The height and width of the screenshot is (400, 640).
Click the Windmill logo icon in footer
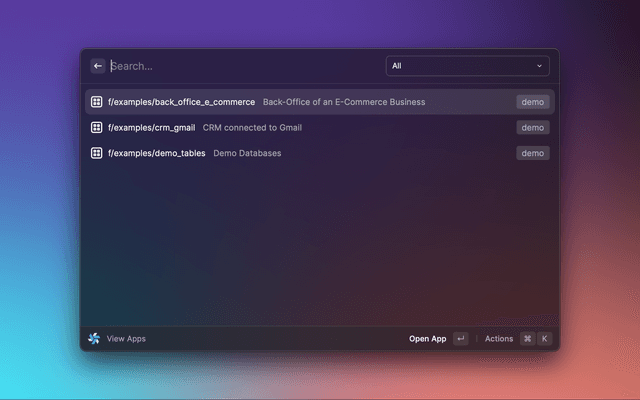point(94,339)
